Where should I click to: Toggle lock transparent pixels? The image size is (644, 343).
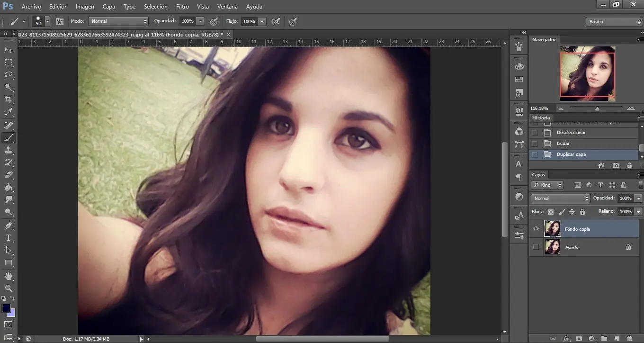tap(551, 212)
